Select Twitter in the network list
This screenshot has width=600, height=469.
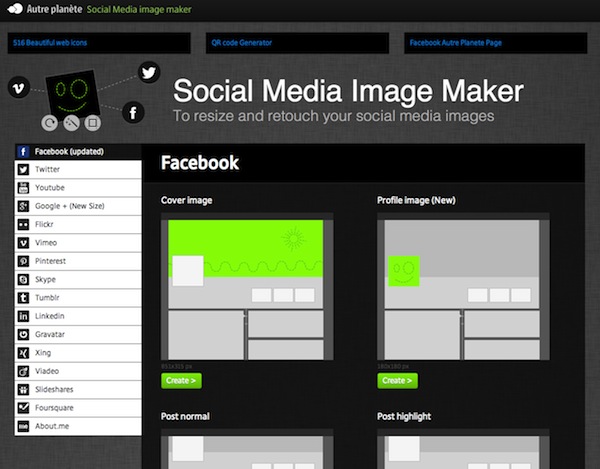pyautogui.click(x=78, y=169)
